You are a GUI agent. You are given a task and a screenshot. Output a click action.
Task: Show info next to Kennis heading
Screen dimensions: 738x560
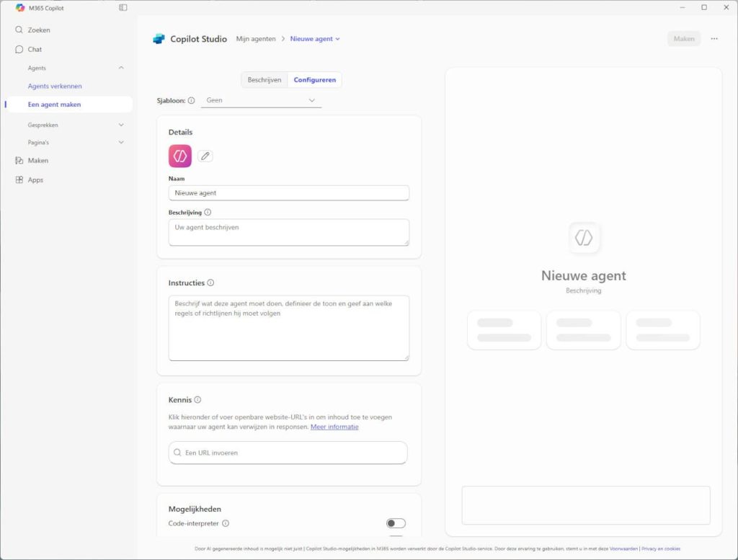[197, 399]
